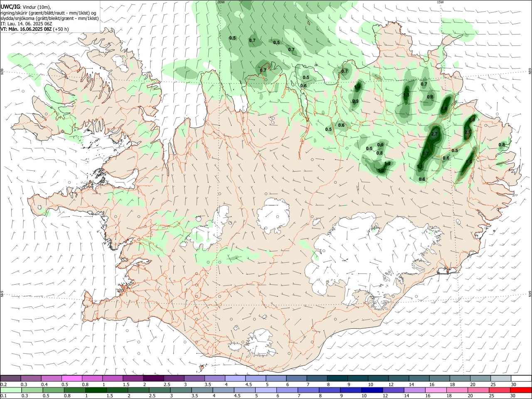
Task: Click the 20W longitude label
Action: coord(221,2)
